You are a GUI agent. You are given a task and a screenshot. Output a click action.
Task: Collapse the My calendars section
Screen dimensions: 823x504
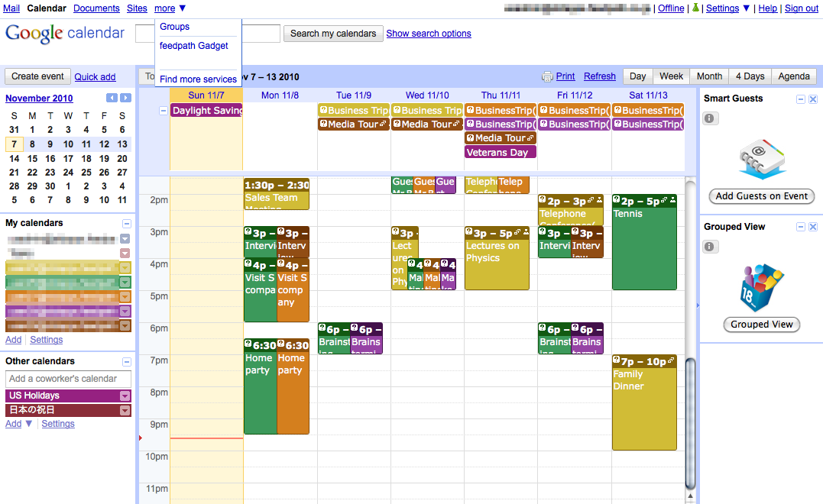tap(127, 224)
